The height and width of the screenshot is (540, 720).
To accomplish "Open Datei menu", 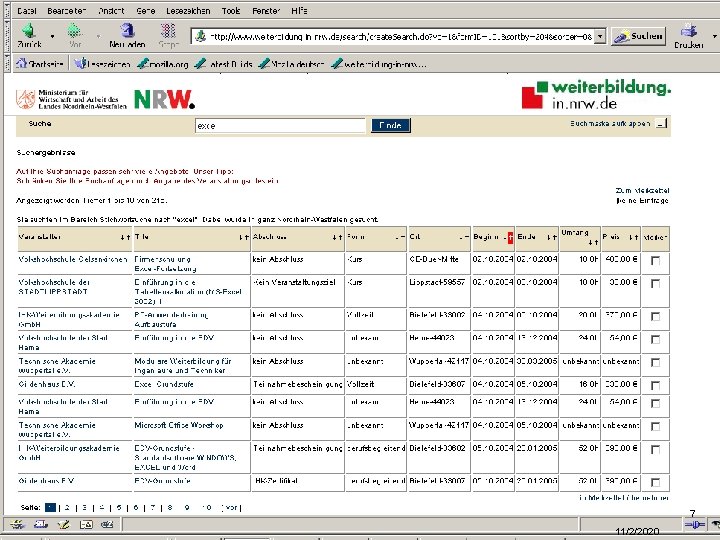I will [x=27, y=11].
